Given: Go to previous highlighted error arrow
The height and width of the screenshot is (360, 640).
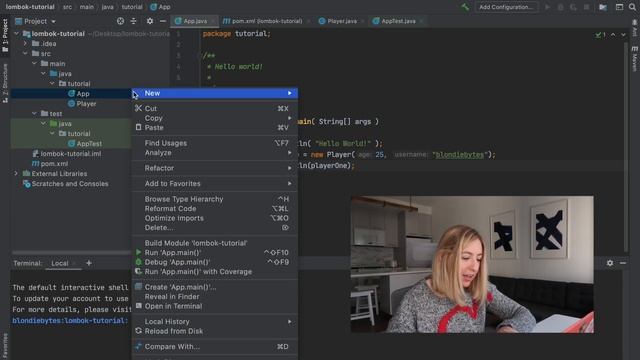Looking at the screenshot, I should [x=613, y=35].
